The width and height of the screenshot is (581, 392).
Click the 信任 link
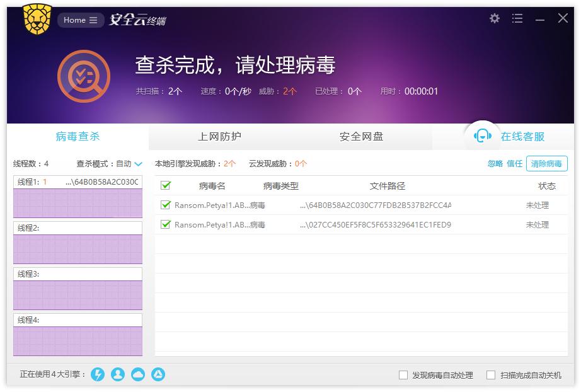point(515,163)
